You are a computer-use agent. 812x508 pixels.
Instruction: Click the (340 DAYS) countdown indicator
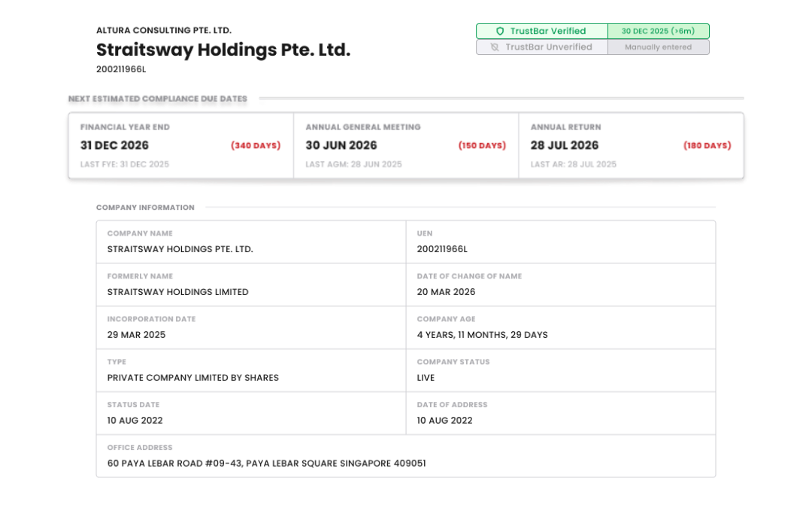click(255, 145)
